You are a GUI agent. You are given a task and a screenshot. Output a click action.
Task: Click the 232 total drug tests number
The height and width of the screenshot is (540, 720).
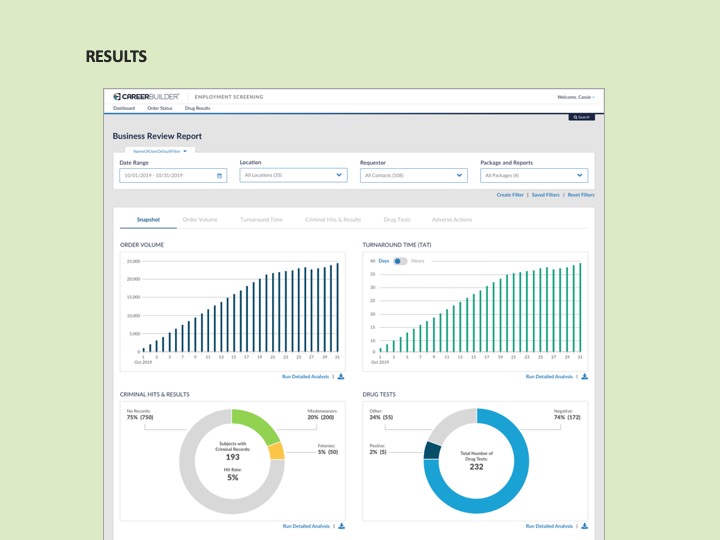point(476,467)
